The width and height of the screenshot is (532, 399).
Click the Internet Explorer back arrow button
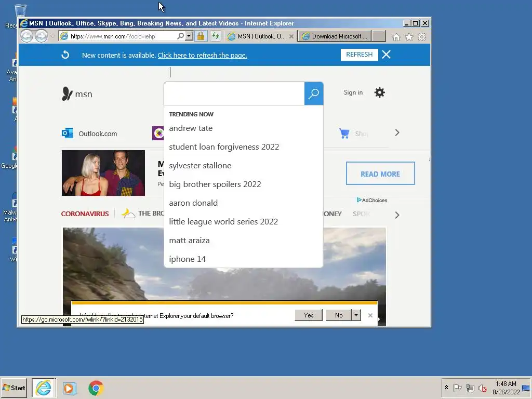pyautogui.click(x=27, y=36)
